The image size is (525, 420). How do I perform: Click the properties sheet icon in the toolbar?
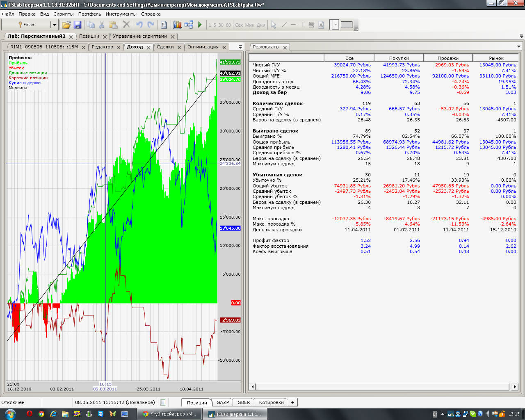click(164, 25)
